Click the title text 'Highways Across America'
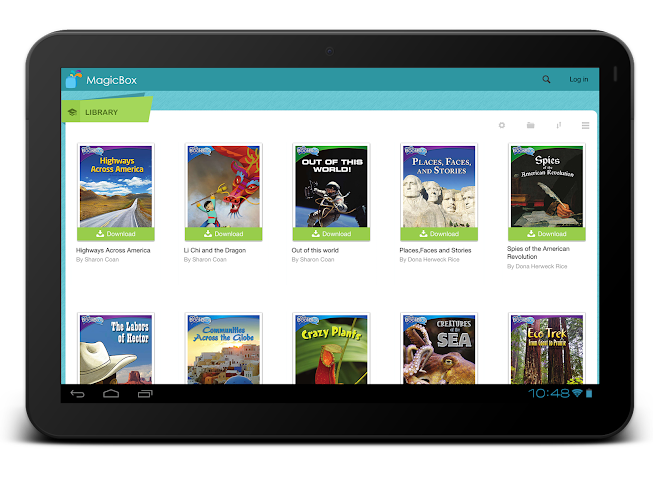 coord(113,250)
